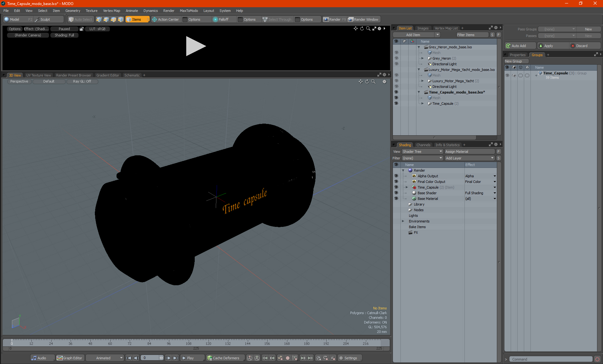Toggle visibility of Grey_Heron group
This screenshot has width=603, height=364.
click(x=396, y=58)
